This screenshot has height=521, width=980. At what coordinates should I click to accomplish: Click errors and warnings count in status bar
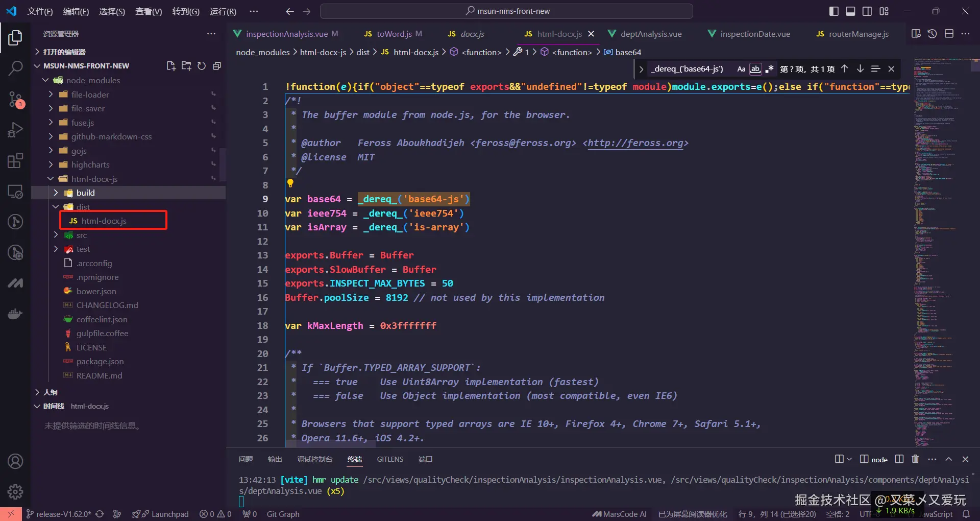215,514
